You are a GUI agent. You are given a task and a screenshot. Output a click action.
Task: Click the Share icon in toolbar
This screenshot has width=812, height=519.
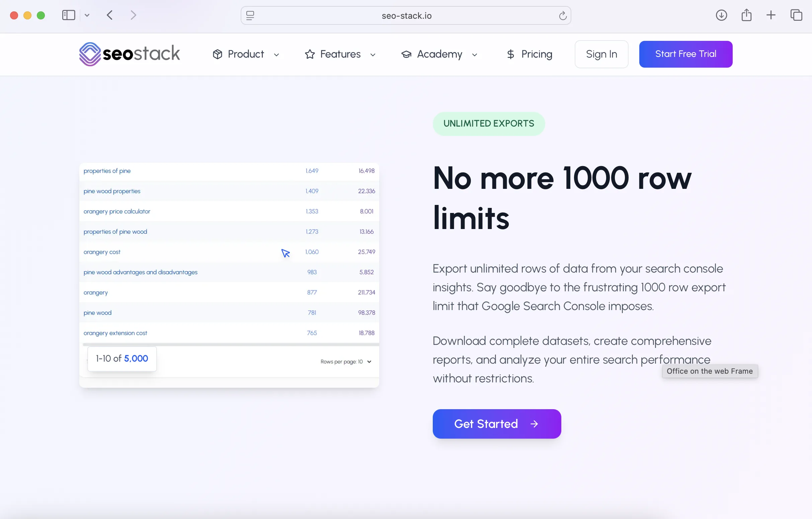[x=746, y=15]
